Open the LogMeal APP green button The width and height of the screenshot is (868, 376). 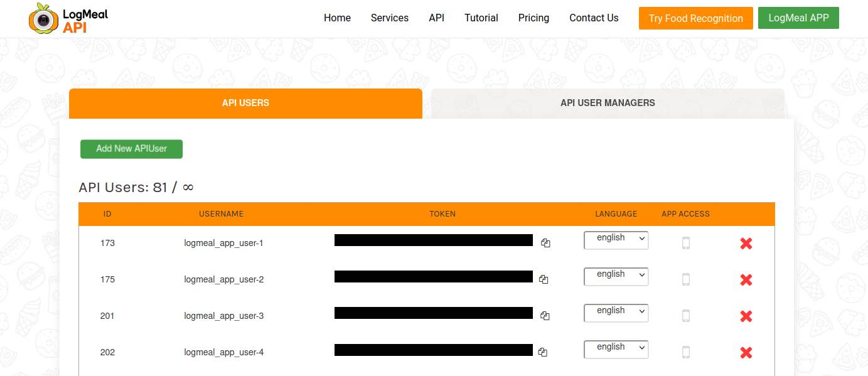tap(798, 18)
